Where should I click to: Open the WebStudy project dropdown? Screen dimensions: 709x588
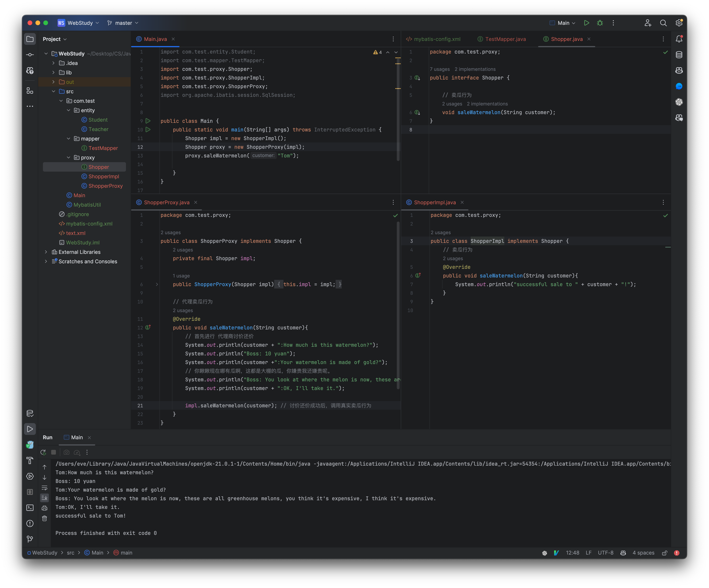tap(78, 23)
